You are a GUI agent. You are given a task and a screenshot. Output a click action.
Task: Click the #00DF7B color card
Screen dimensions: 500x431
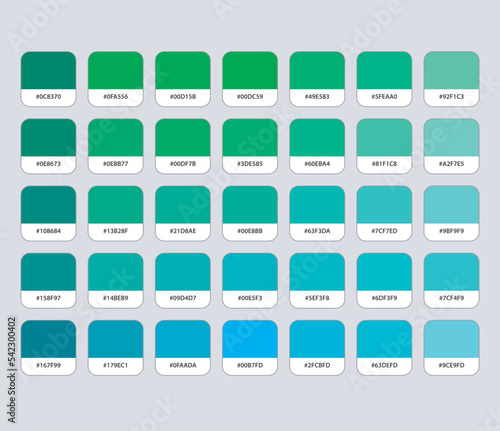tap(183, 146)
